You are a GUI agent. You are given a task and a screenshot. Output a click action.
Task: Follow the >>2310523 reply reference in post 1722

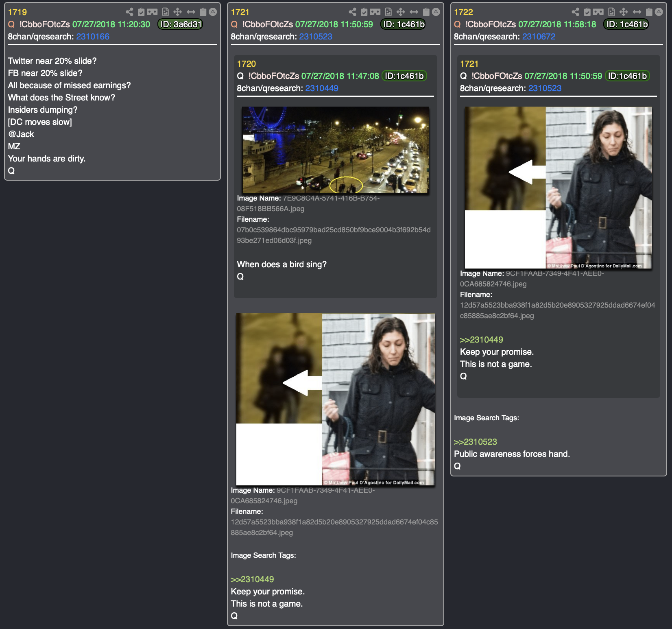click(x=476, y=442)
